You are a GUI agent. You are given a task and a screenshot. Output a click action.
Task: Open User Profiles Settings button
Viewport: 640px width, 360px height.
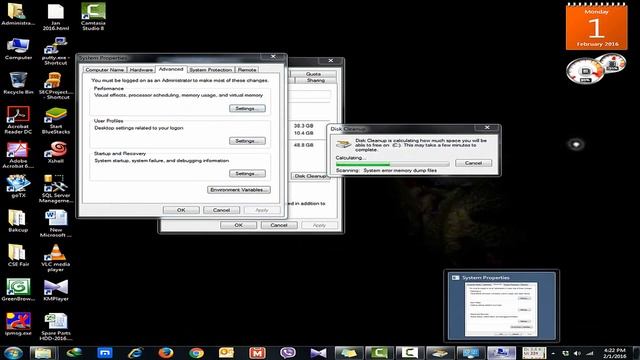coord(247,141)
